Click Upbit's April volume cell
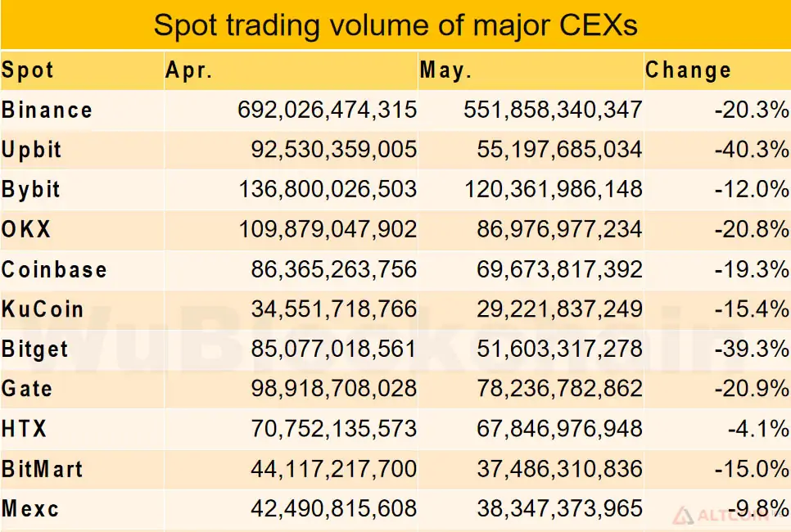 pos(334,150)
